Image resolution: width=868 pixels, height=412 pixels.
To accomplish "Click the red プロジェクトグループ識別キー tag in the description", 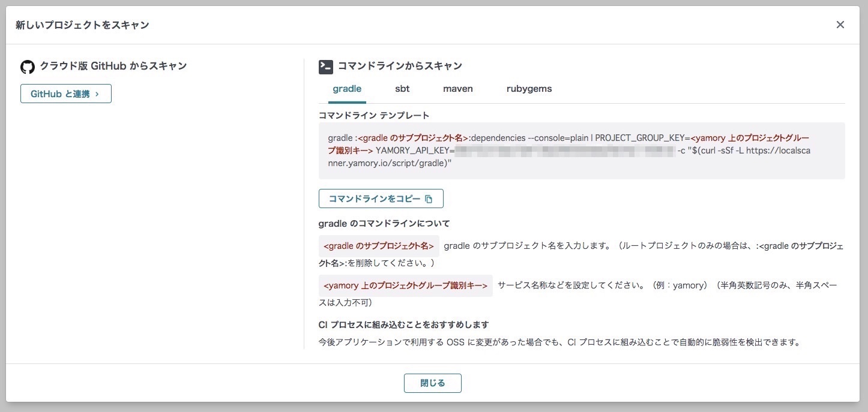I will coord(405,286).
